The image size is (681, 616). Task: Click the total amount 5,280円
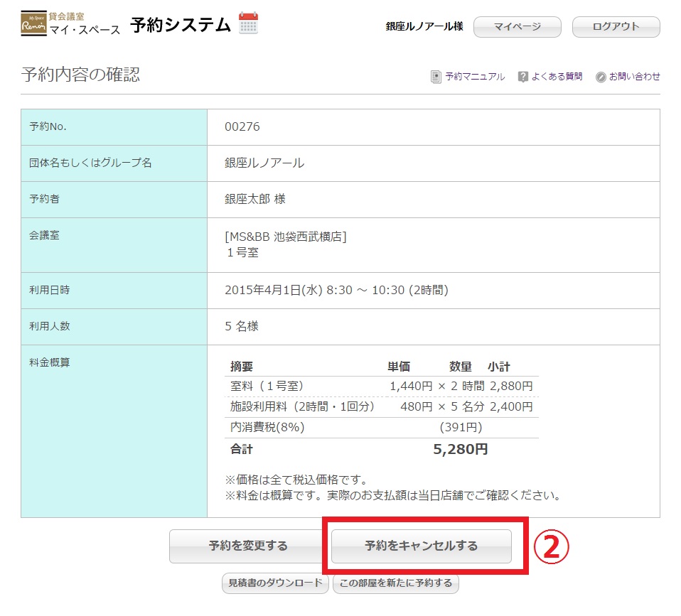tap(460, 449)
